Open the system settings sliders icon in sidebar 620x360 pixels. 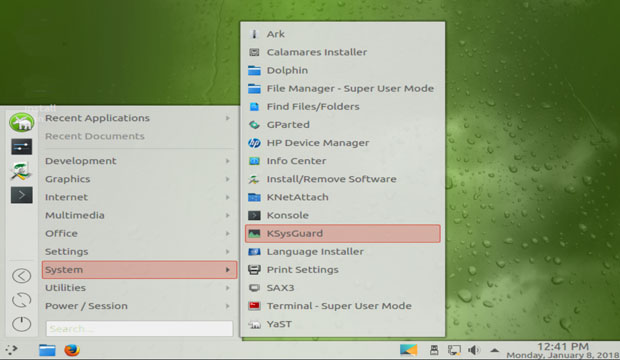pyautogui.click(x=22, y=147)
